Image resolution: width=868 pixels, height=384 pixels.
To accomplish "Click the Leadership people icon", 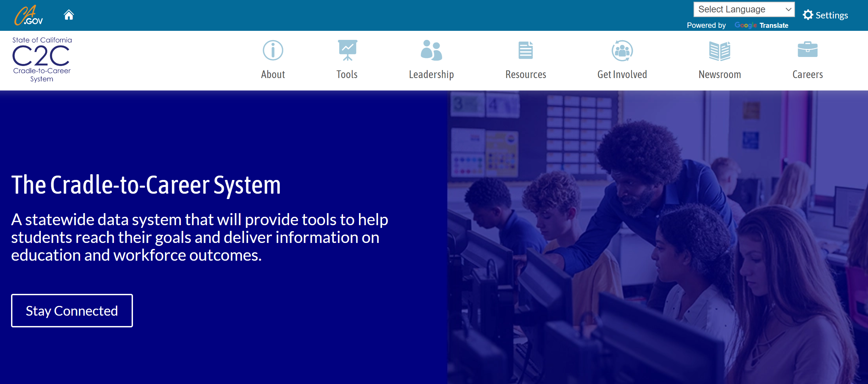I will [x=431, y=50].
